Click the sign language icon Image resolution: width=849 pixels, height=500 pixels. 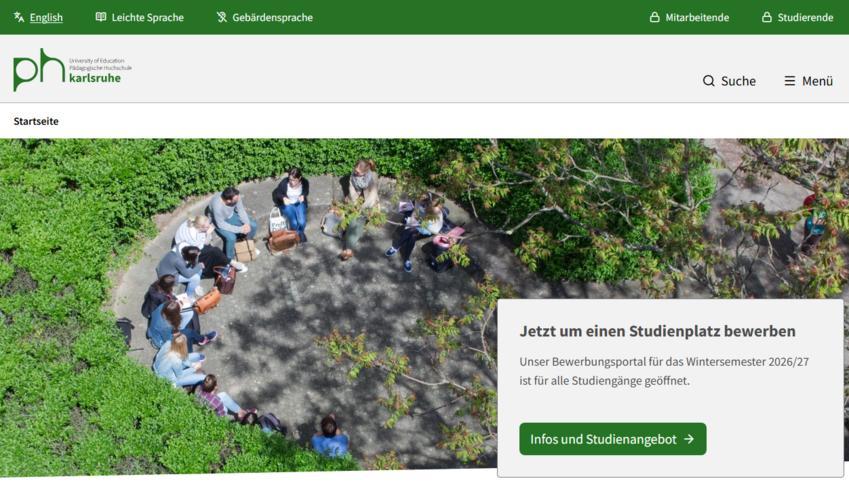pyautogui.click(x=221, y=17)
